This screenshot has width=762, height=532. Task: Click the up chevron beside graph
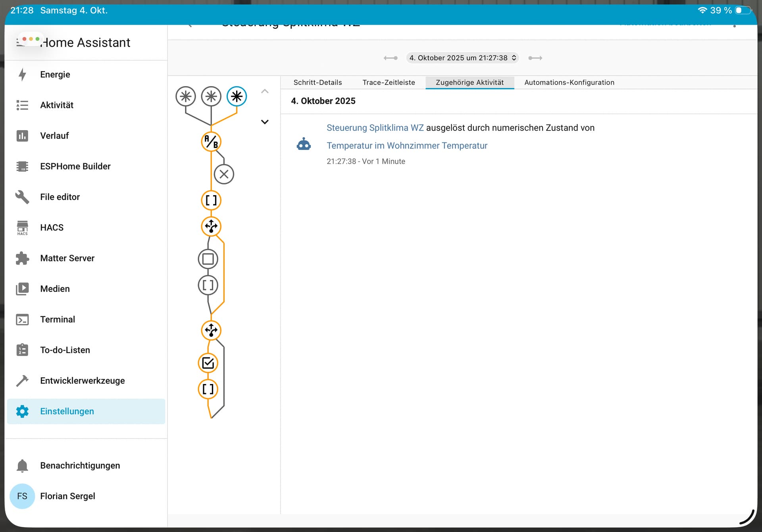click(x=265, y=91)
